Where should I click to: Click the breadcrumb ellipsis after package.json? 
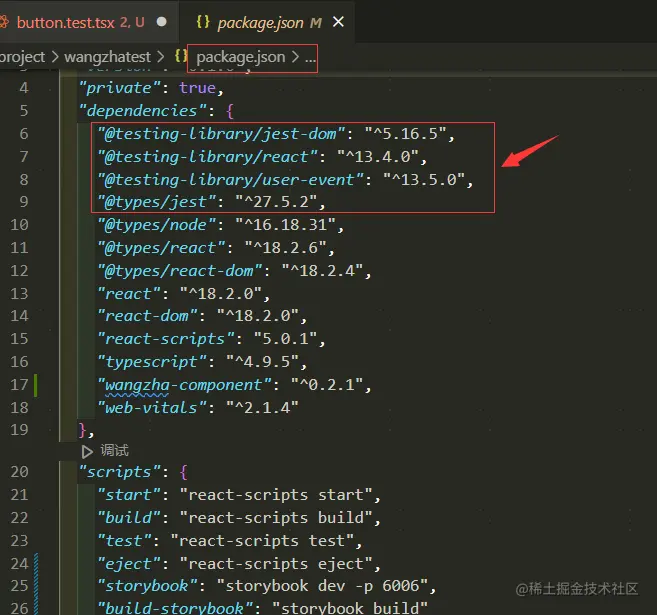click(x=310, y=58)
